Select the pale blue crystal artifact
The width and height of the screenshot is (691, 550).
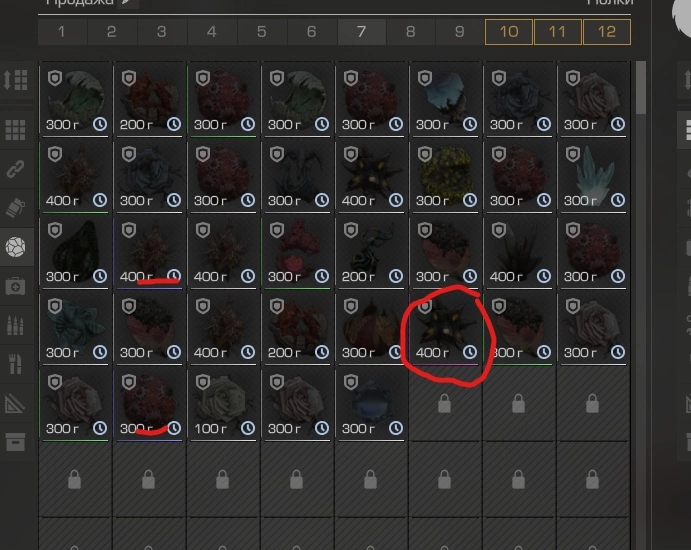click(x=594, y=176)
